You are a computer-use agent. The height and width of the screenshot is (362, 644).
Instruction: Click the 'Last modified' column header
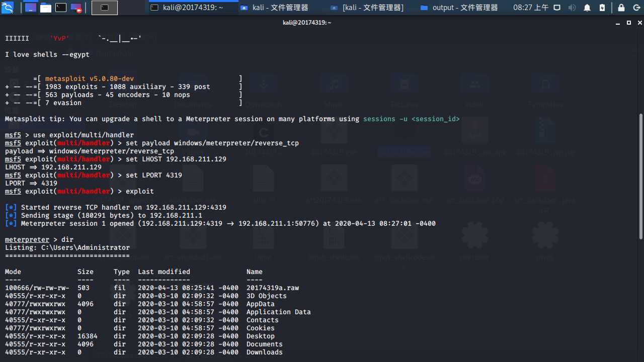click(164, 271)
